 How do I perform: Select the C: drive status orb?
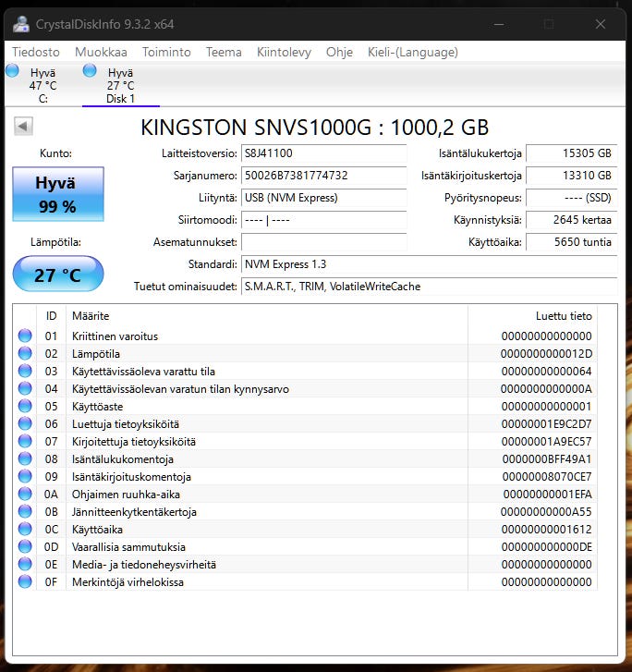tap(12, 71)
